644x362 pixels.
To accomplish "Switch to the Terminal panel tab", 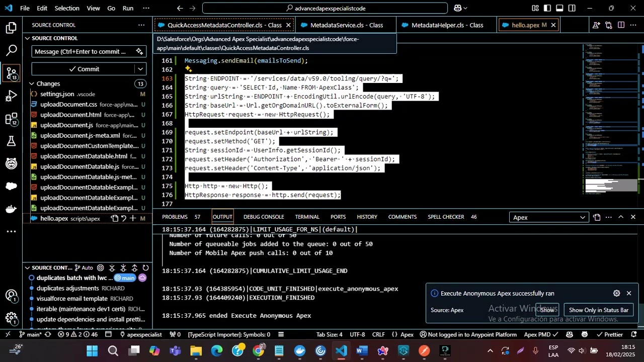I will [307, 217].
